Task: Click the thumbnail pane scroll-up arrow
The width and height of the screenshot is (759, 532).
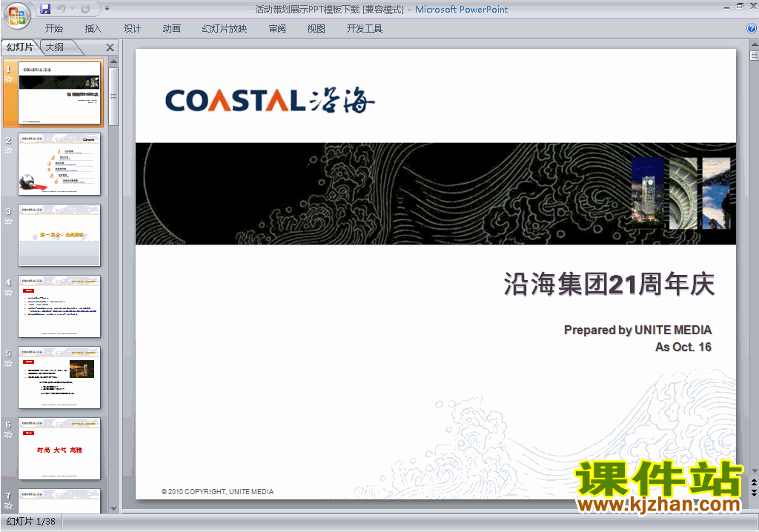Action: pyautogui.click(x=113, y=61)
